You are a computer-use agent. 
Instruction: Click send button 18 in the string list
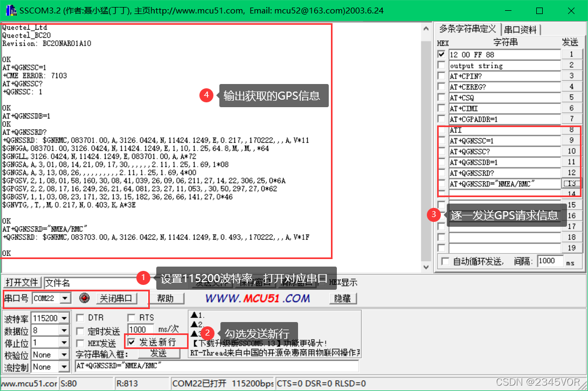point(571,238)
